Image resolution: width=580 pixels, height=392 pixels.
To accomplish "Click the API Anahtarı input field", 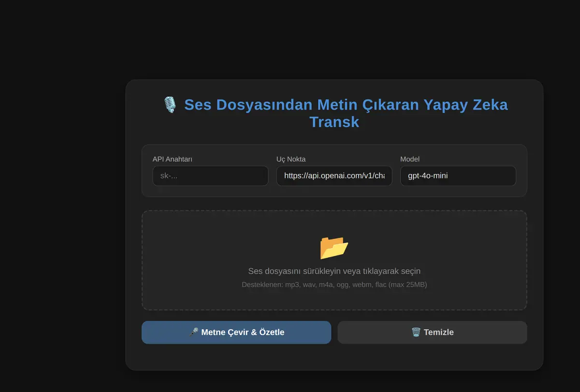I will [x=210, y=176].
